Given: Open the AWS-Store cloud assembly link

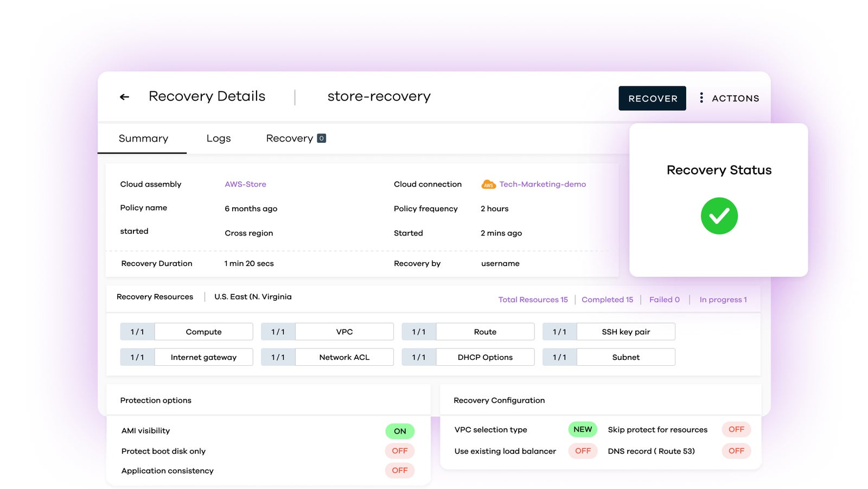Looking at the screenshot, I should [x=245, y=185].
